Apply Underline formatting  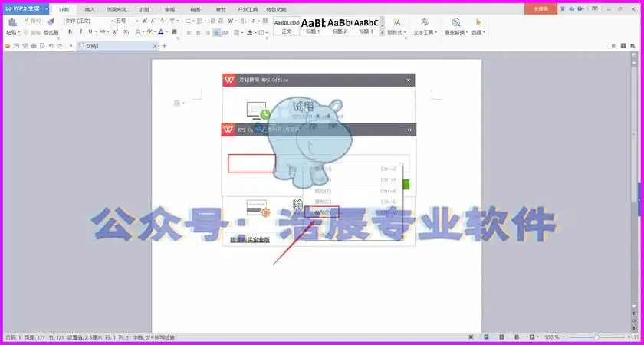(90, 31)
